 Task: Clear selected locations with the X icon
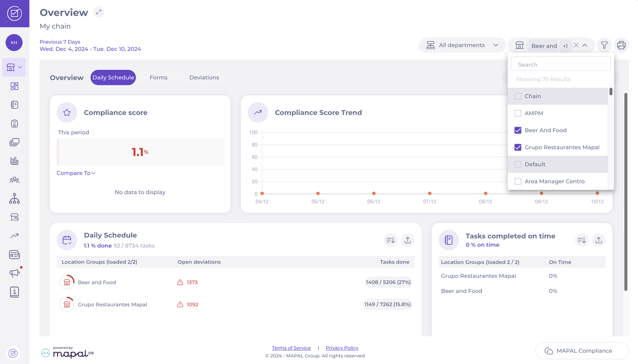click(x=576, y=45)
